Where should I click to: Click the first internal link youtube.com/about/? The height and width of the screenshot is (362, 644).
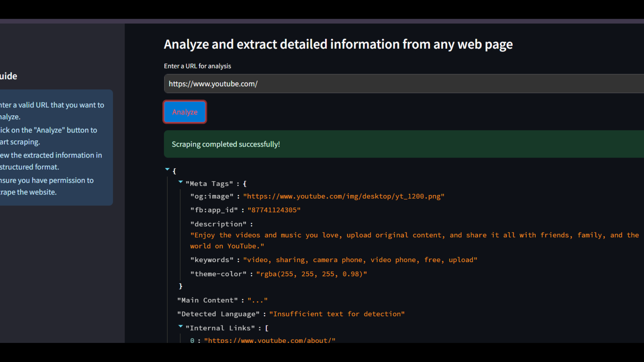[270, 340]
